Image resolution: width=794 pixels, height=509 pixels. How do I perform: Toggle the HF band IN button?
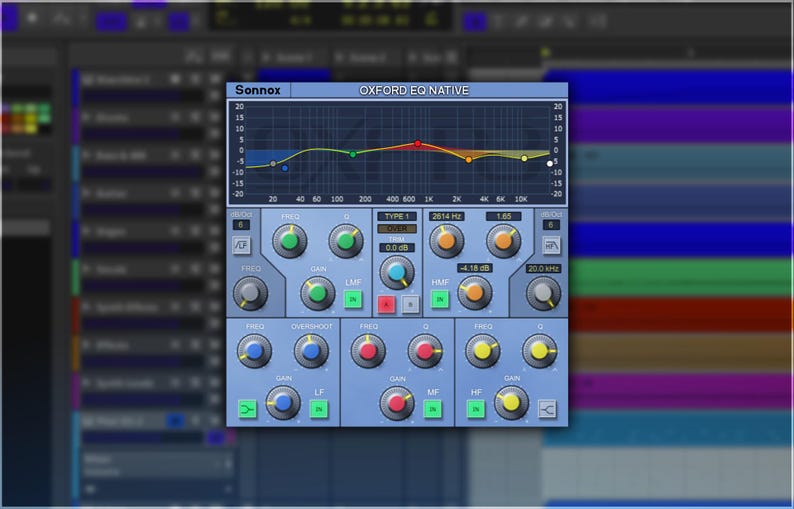click(475, 409)
